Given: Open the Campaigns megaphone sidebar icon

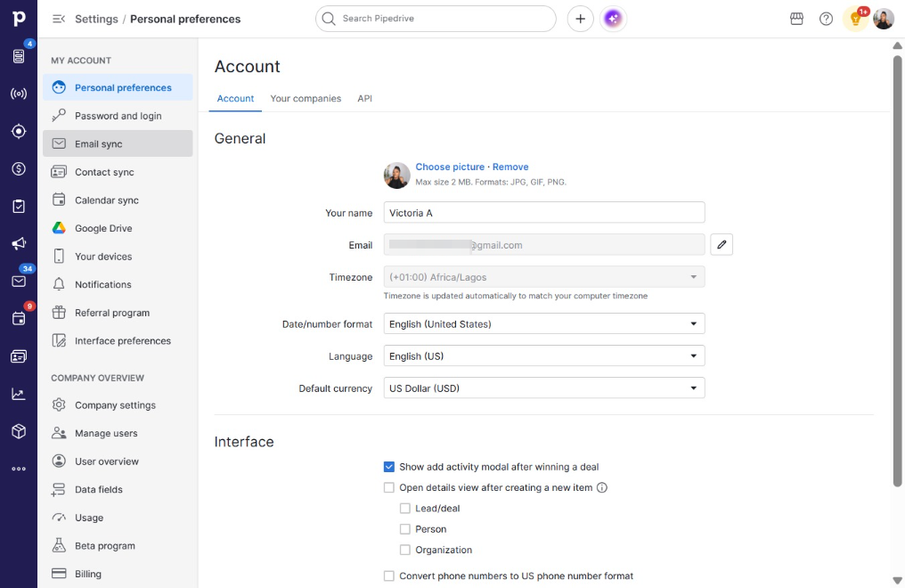Looking at the screenshot, I should click(19, 243).
